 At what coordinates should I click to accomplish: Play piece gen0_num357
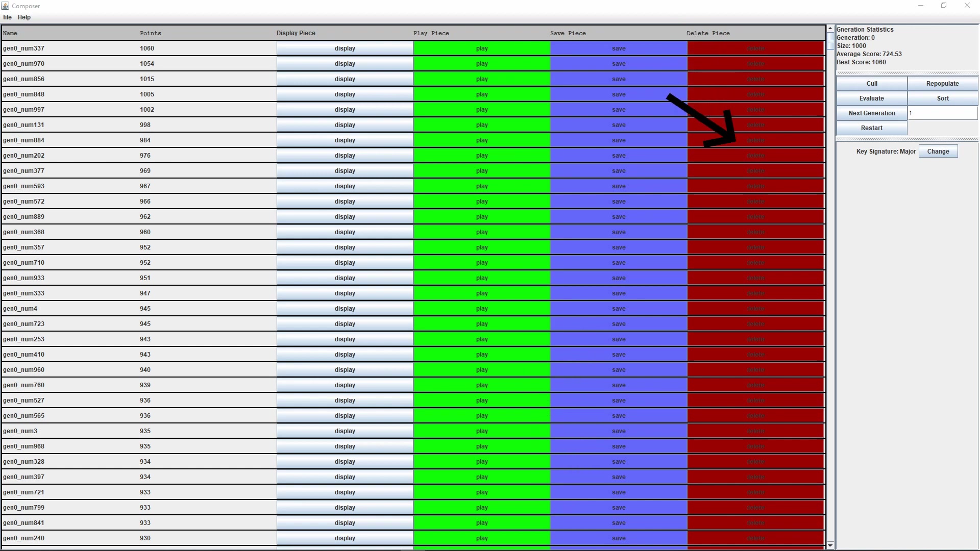point(482,247)
